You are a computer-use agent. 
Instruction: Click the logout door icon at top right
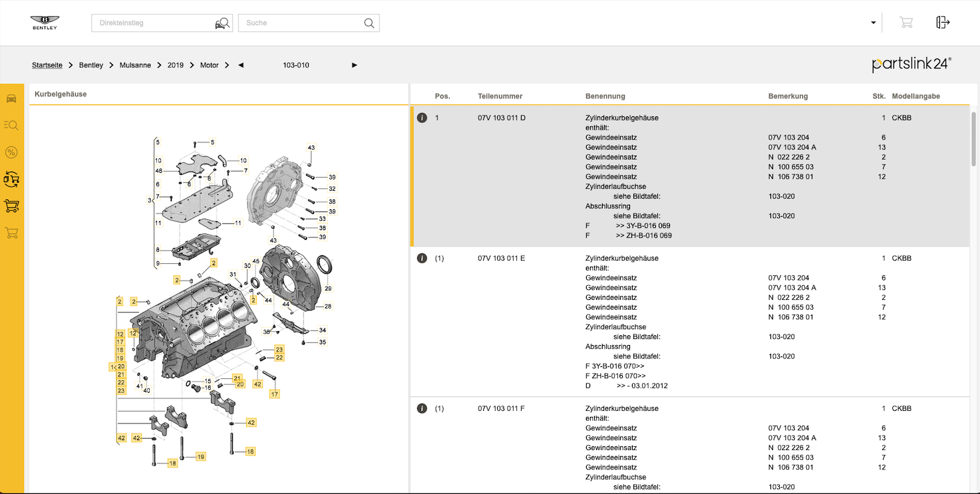[943, 23]
